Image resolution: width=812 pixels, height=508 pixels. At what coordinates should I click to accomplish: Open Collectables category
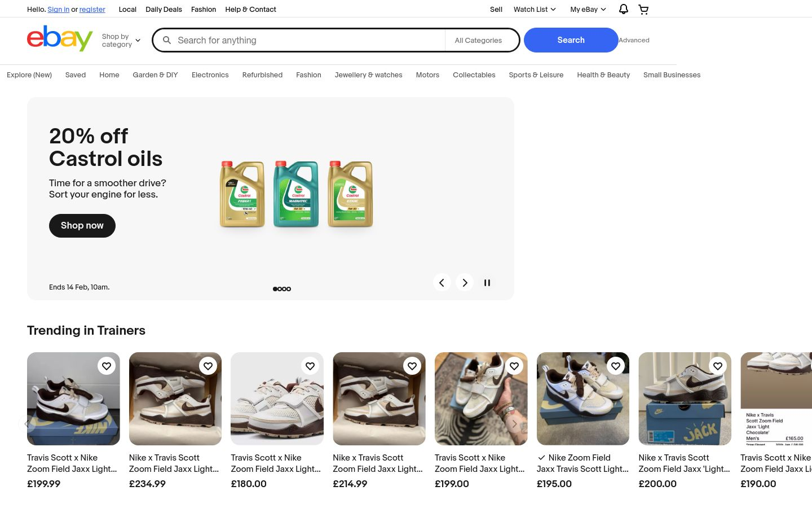(x=474, y=75)
